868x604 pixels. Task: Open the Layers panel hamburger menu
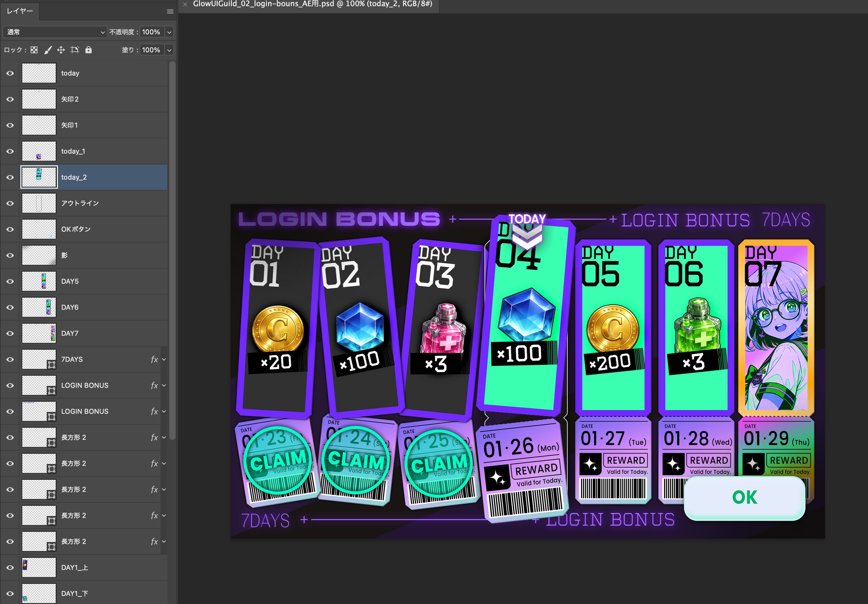(x=170, y=12)
